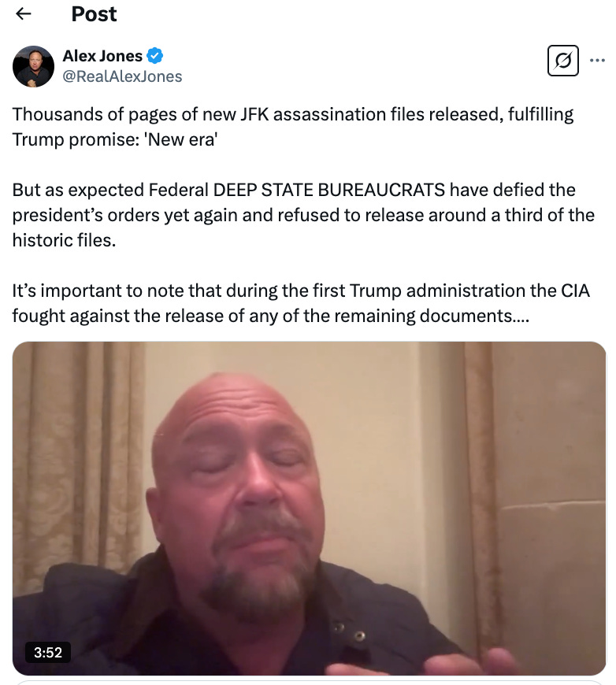
Task: Click the line about president's orders
Action: coord(303,216)
